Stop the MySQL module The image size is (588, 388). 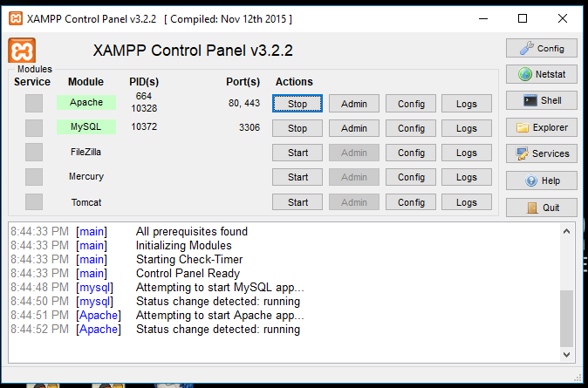click(x=297, y=128)
